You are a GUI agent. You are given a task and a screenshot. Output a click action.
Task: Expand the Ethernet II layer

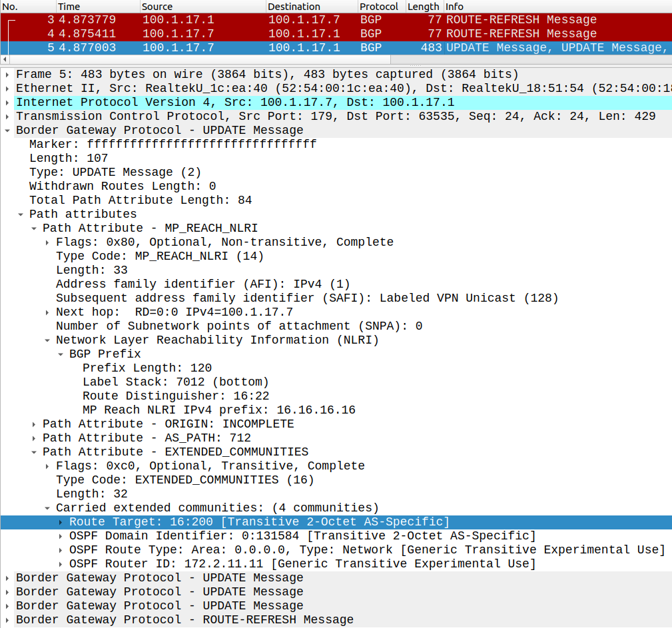[x=7, y=89]
